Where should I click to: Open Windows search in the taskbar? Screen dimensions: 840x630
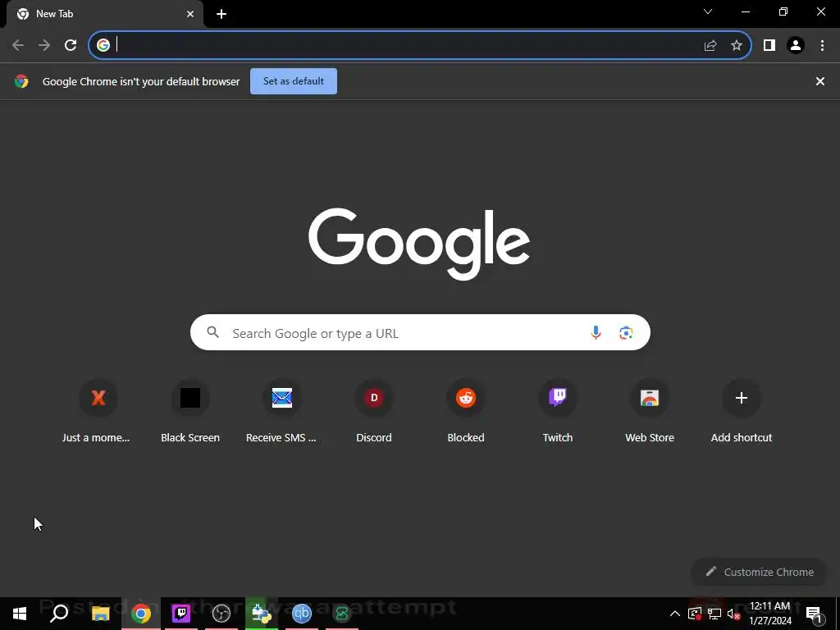point(59,614)
